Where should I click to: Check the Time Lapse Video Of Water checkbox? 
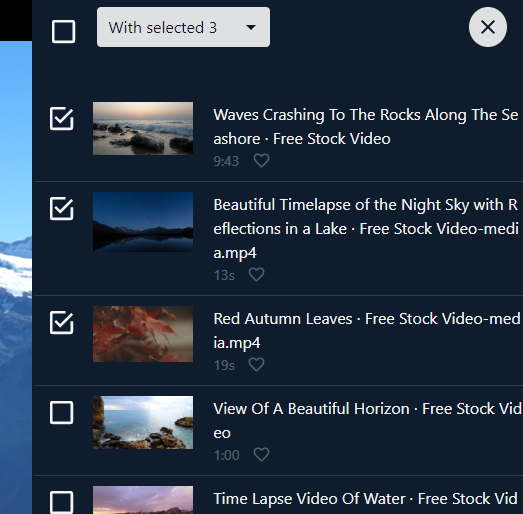click(62, 502)
